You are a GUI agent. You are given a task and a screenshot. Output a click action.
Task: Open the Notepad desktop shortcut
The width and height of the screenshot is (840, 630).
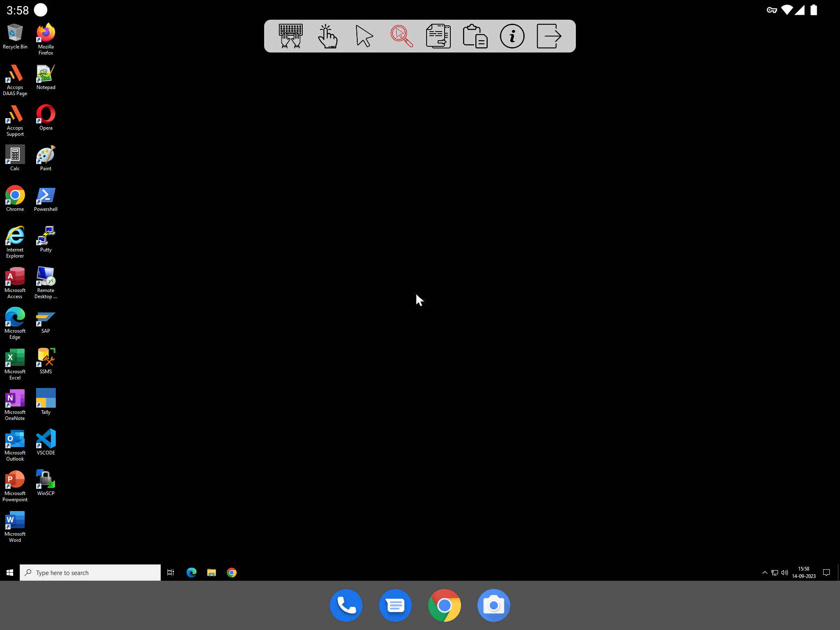coord(46,77)
